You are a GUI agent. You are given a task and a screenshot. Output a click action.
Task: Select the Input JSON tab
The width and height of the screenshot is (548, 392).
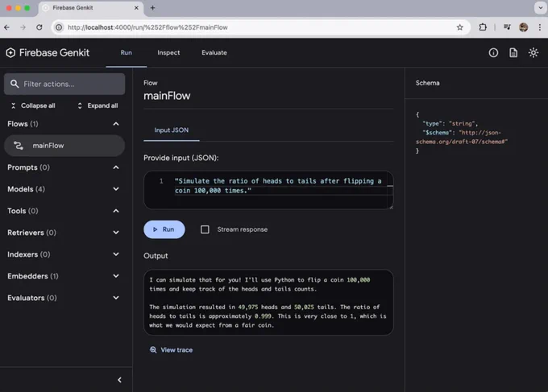171,130
